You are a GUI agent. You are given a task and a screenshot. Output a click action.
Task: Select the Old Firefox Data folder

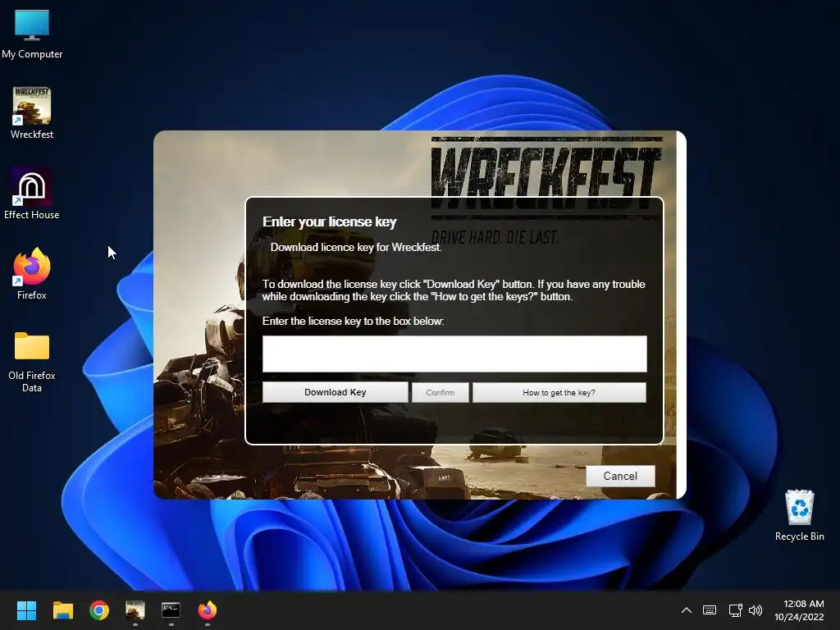pos(32,362)
